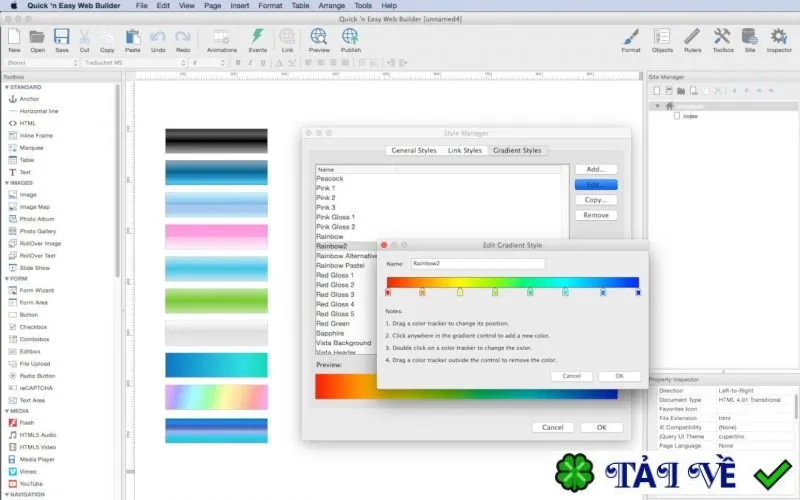Collapse the NAVIGATION toolbox section
This screenshot has height=500, width=800.
point(7,494)
